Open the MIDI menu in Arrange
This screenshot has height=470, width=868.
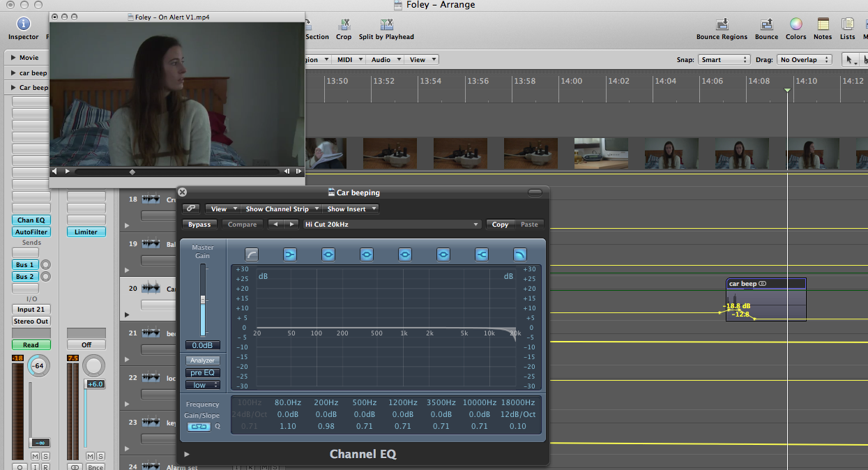[x=348, y=60]
